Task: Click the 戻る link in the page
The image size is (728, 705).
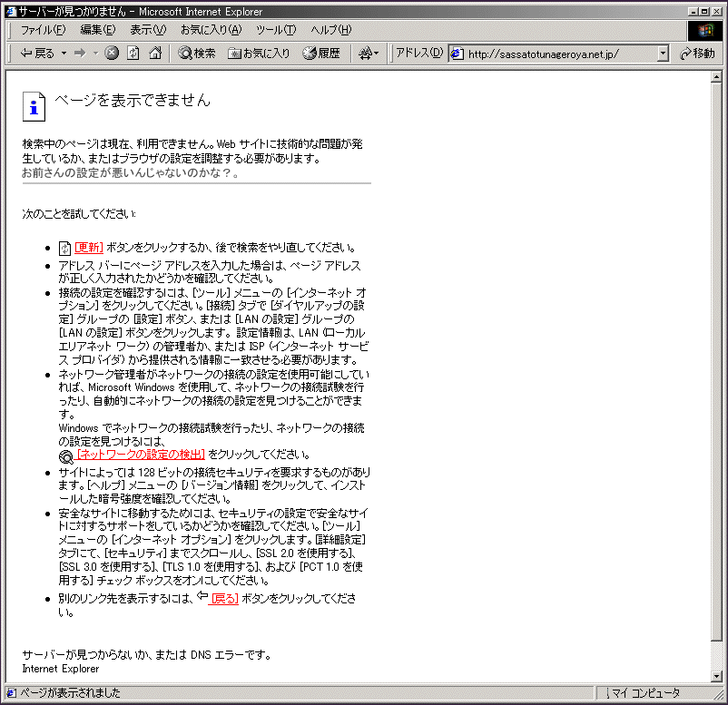Action: tap(223, 599)
